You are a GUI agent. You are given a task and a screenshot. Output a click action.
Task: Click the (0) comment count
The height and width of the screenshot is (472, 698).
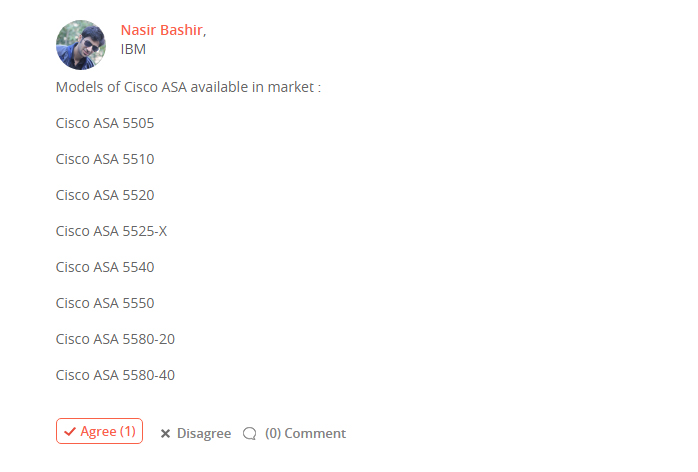[273, 434]
